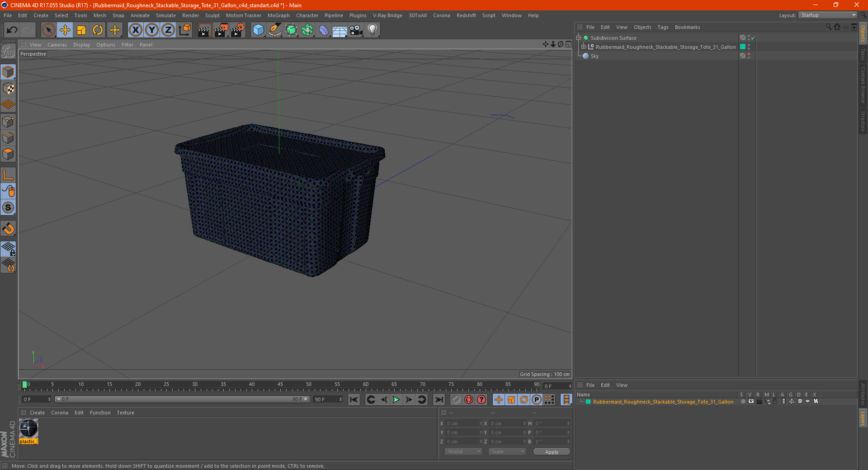
Task: Toggle Subdivision Surface enable checkmark
Action: pos(753,38)
